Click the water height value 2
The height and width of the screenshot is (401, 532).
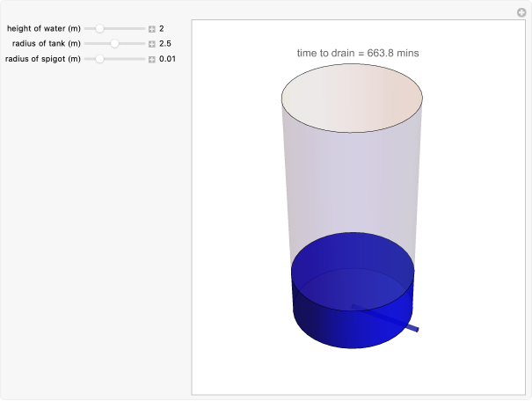click(x=162, y=29)
